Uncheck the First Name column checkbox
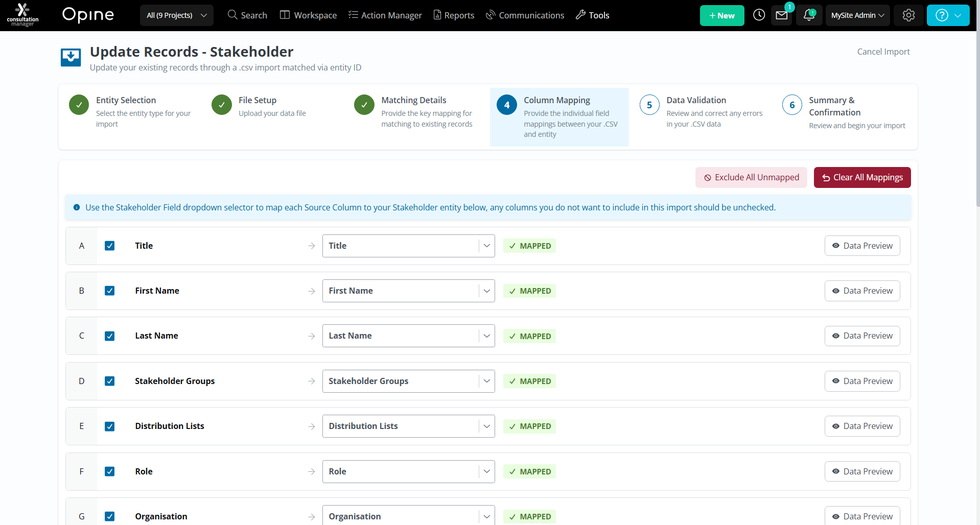Viewport: 980px width, 525px height. pyautogui.click(x=109, y=291)
